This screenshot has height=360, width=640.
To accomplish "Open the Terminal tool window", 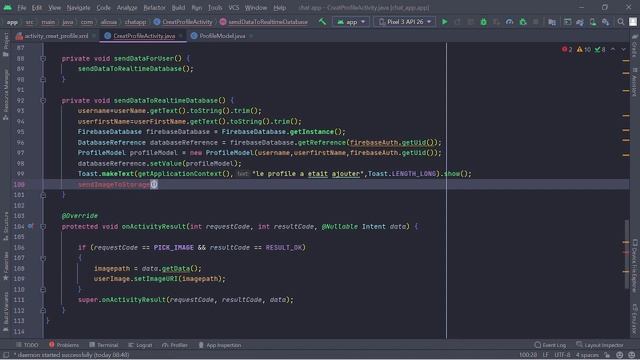I will (104, 345).
